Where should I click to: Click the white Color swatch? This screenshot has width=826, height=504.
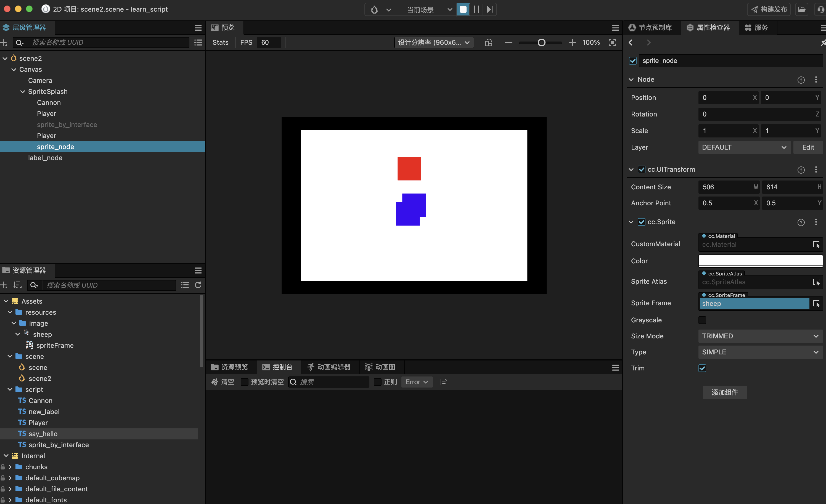tap(760, 260)
